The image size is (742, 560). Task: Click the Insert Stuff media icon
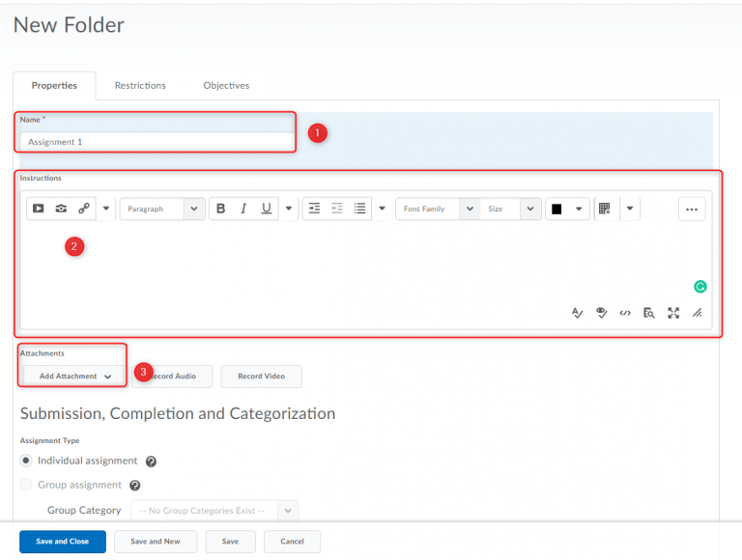39,209
